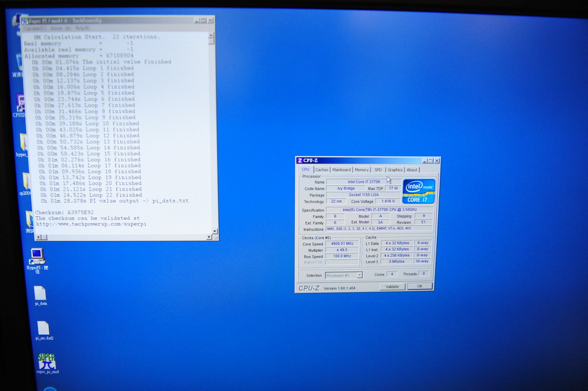Viewport: 588px width, 391px height.
Task: Click '8M Calculation Start. 22 iterations.' line
Action: pyautogui.click(x=96, y=37)
